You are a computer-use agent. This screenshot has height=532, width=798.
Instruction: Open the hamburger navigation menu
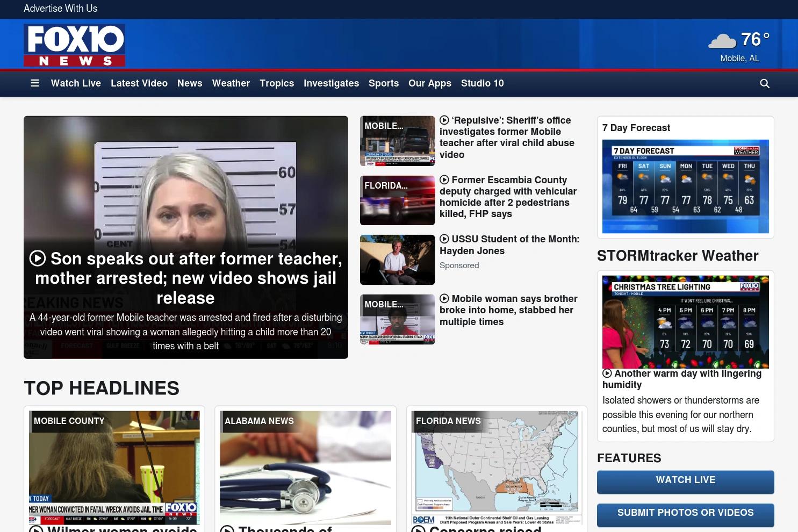[x=35, y=83]
